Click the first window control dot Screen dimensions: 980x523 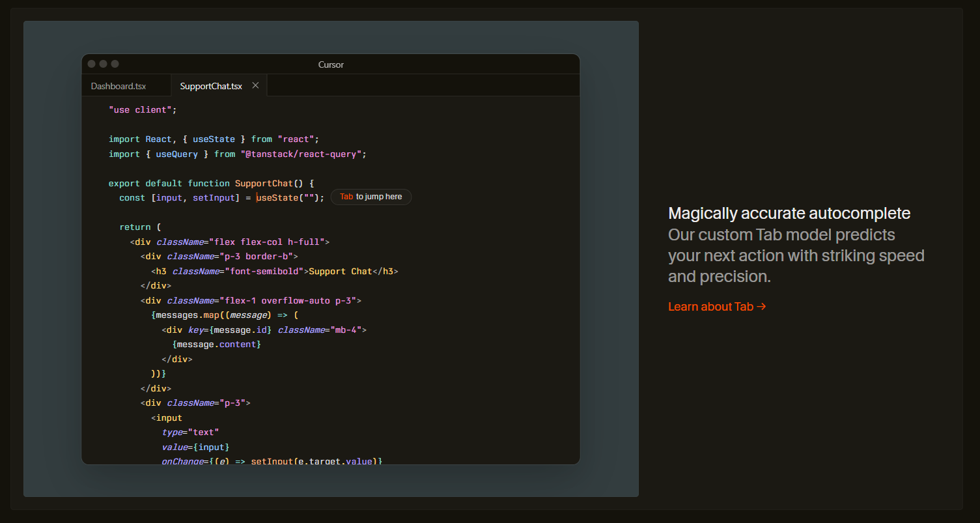[x=92, y=64]
